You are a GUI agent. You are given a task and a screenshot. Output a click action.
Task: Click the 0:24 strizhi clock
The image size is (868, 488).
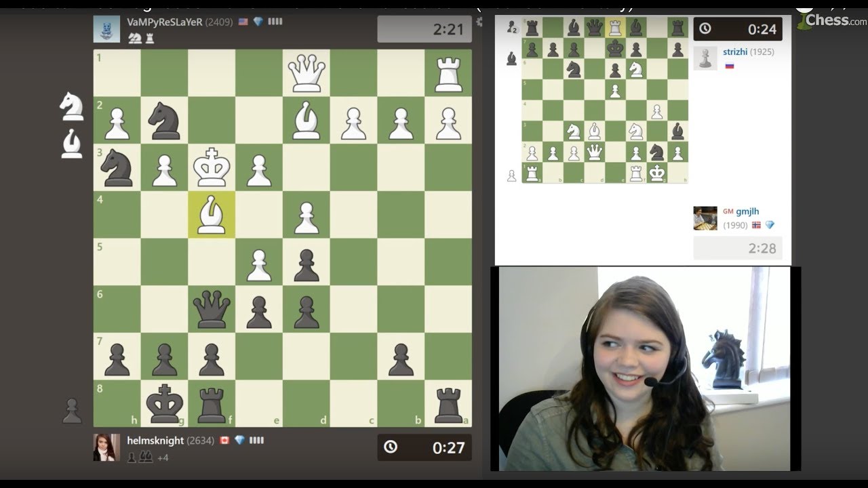[x=738, y=29]
